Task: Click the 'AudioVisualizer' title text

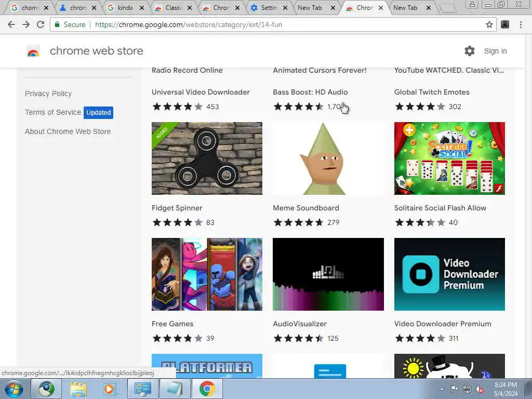Action: 300,324
